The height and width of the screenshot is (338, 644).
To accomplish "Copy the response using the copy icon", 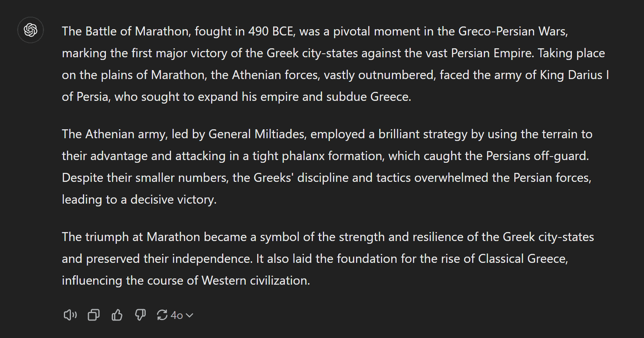I will [x=94, y=315].
